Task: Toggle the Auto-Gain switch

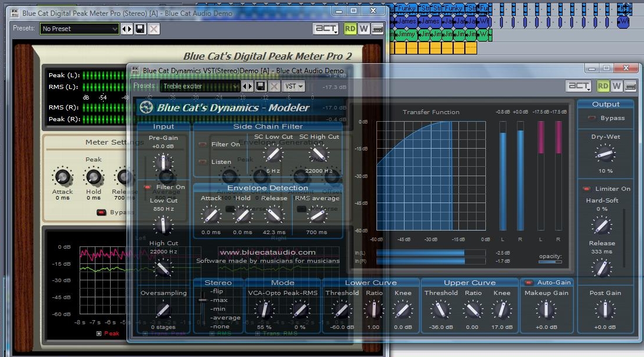Action: [x=529, y=283]
